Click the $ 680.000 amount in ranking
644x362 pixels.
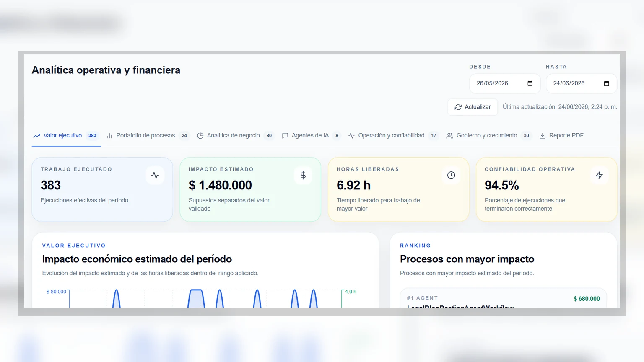pos(587,299)
